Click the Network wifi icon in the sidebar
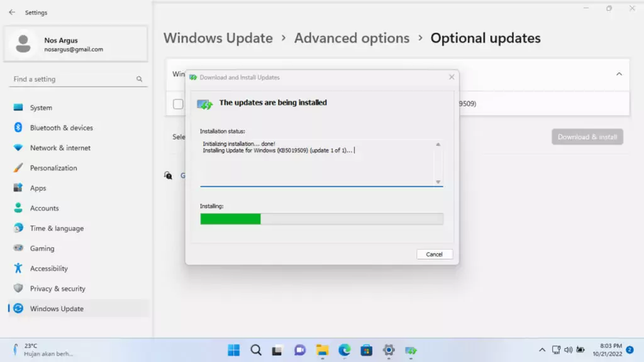 click(x=18, y=147)
